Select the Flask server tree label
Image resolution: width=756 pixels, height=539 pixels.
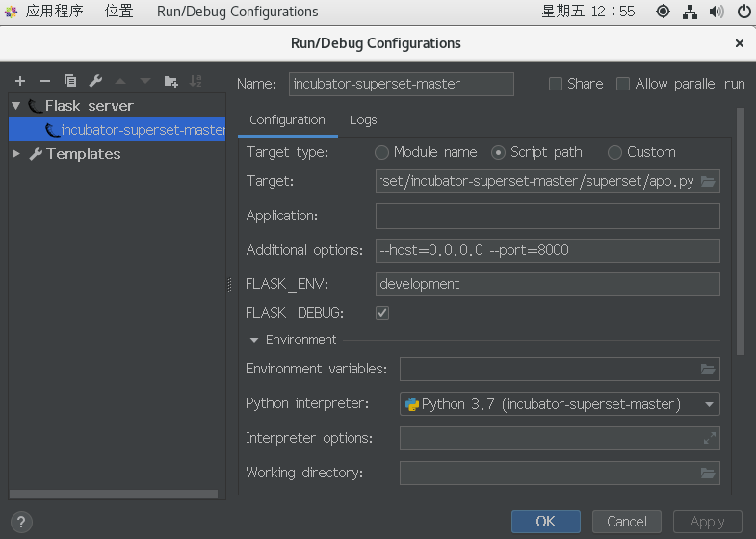[90, 106]
